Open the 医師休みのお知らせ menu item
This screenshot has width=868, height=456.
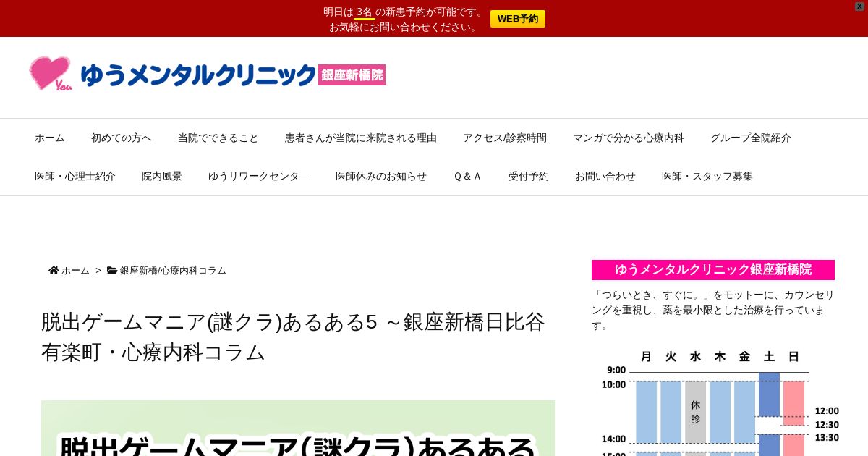381,176
